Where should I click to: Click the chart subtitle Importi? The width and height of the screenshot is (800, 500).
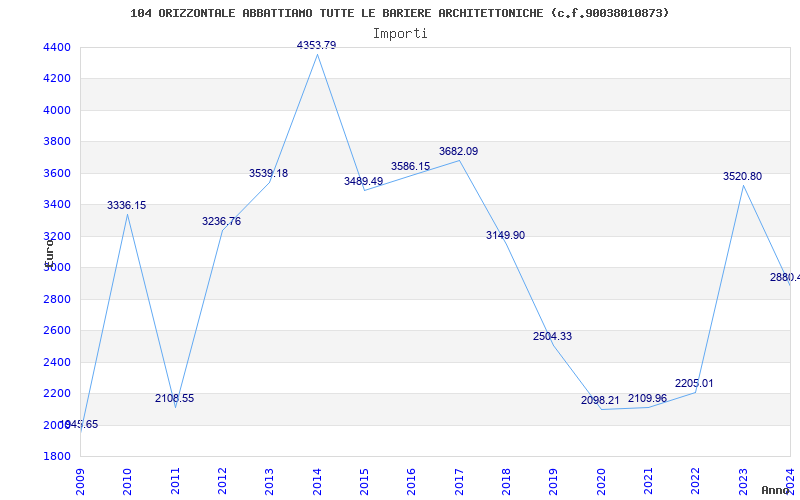tap(400, 34)
